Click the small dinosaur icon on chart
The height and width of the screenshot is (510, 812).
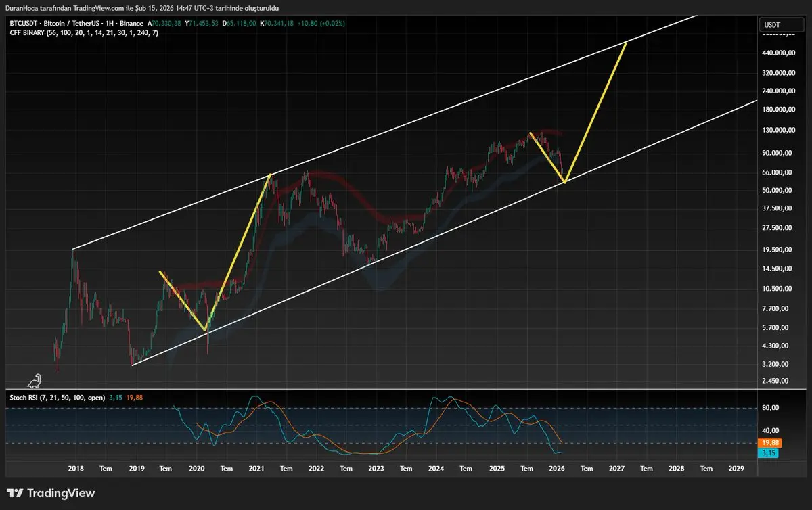click(34, 381)
